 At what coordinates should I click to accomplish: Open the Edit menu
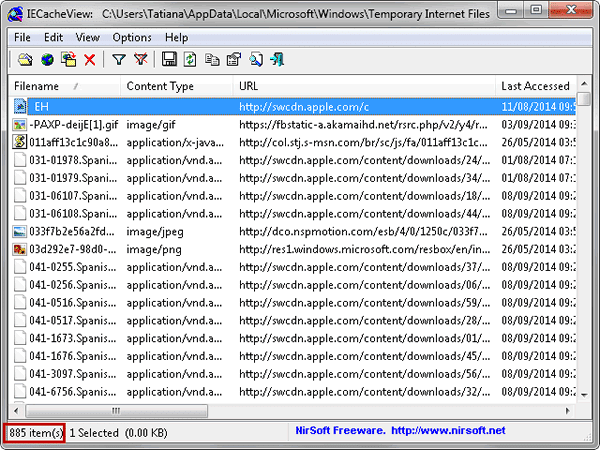coord(53,38)
